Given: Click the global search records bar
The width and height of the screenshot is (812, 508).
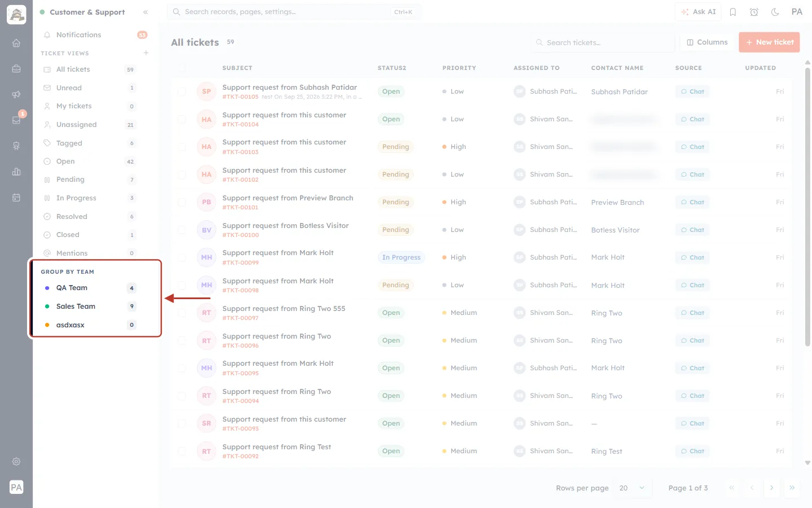Looking at the screenshot, I should [294, 12].
